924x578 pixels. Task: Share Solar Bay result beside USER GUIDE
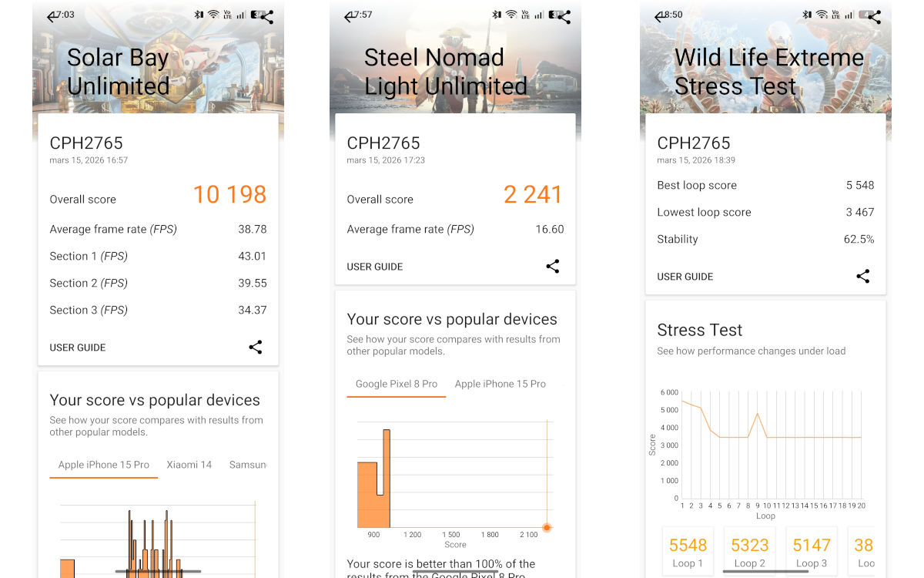(x=256, y=347)
